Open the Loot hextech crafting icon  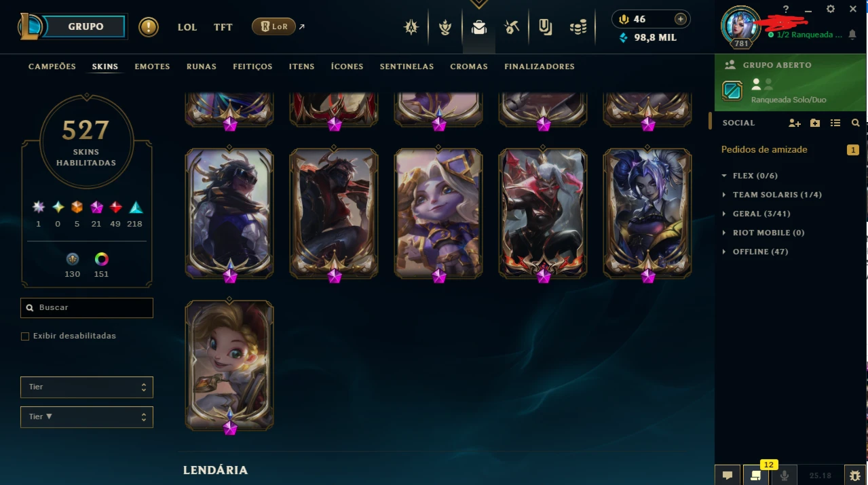[512, 27]
